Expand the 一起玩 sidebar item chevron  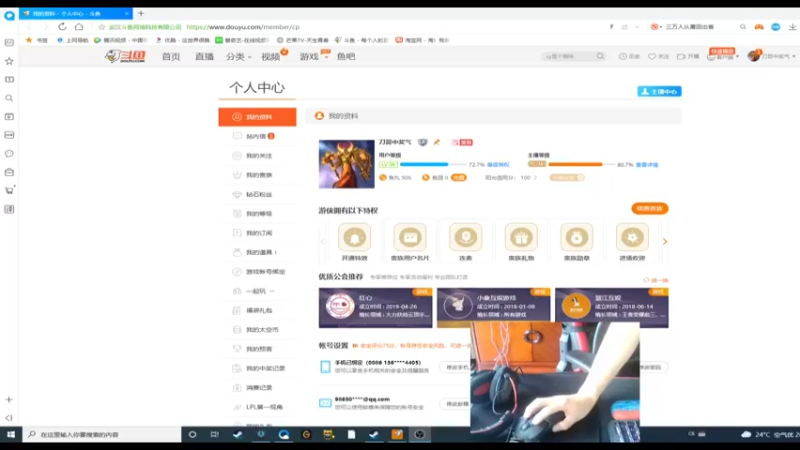pos(272,291)
